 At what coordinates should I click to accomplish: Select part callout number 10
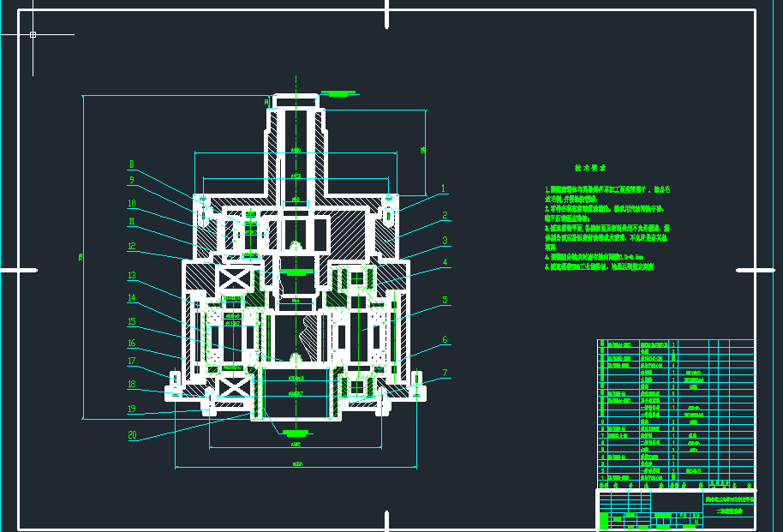(132, 203)
